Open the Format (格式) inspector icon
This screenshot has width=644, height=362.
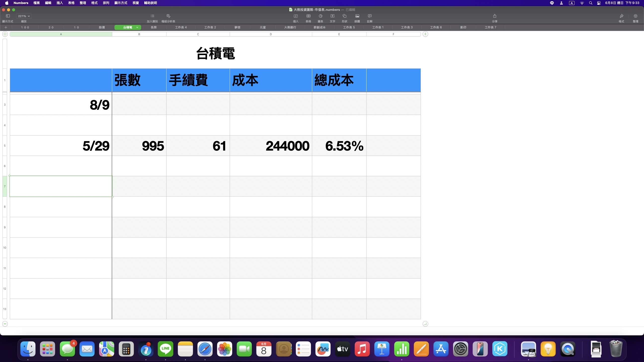621,16
